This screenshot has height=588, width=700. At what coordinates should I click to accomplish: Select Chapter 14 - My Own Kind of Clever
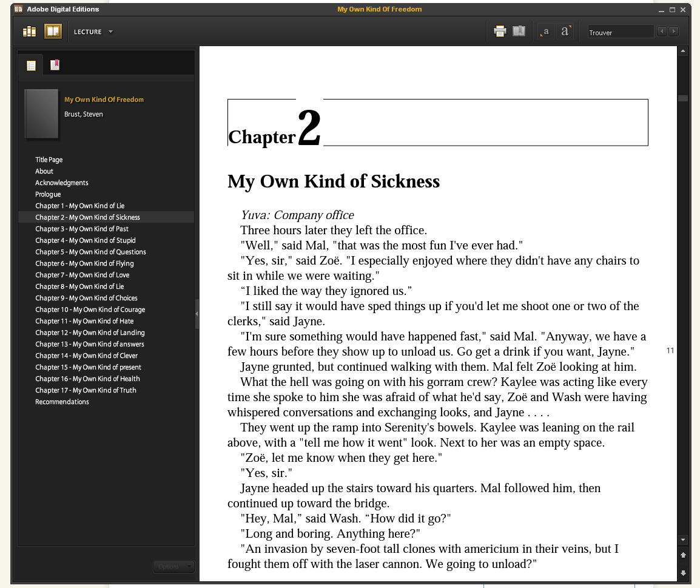[87, 356]
